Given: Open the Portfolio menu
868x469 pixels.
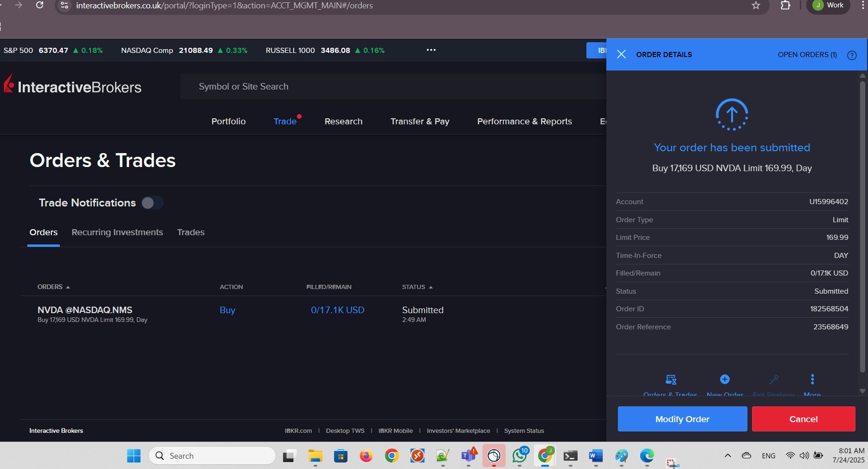Looking at the screenshot, I should pyautogui.click(x=228, y=122).
